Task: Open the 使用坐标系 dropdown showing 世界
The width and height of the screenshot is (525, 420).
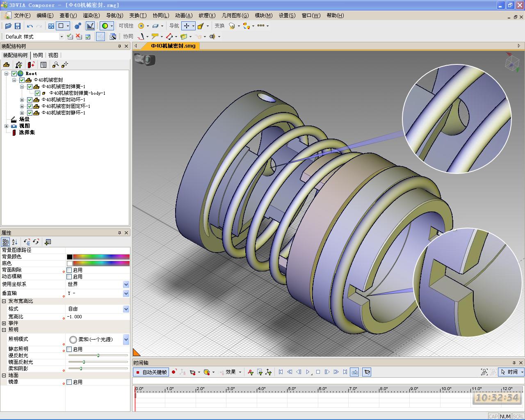Action: click(126, 284)
